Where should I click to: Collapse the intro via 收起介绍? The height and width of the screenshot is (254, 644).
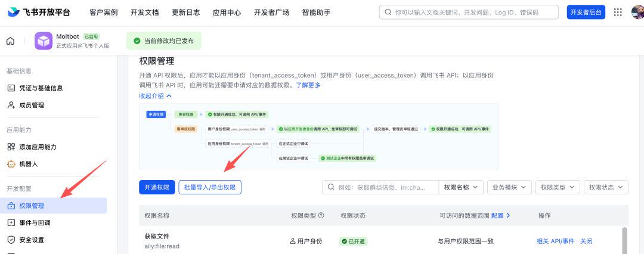coord(155,96)
